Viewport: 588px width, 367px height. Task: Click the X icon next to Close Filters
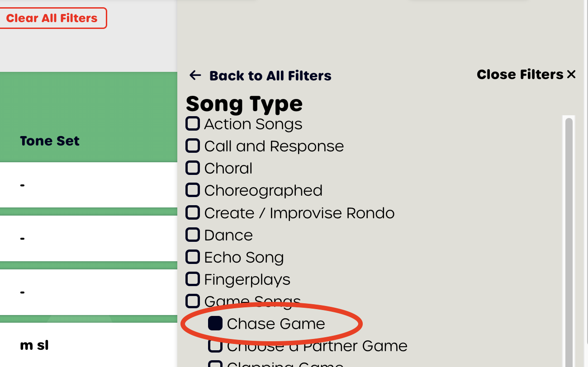[571, 75]
